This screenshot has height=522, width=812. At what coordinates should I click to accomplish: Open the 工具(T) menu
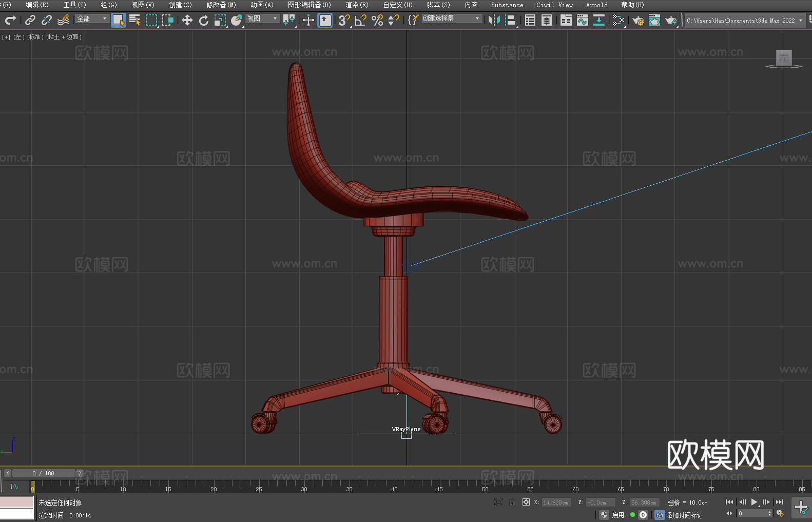(x=75, y=5)
